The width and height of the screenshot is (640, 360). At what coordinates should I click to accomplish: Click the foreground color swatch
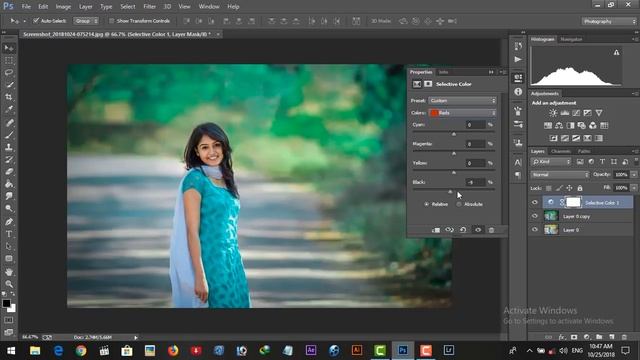coord(7,303)
